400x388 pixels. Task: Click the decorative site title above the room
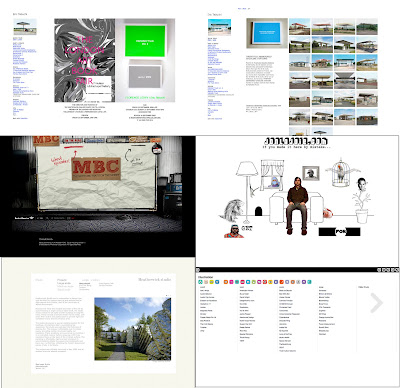(296, 141)
